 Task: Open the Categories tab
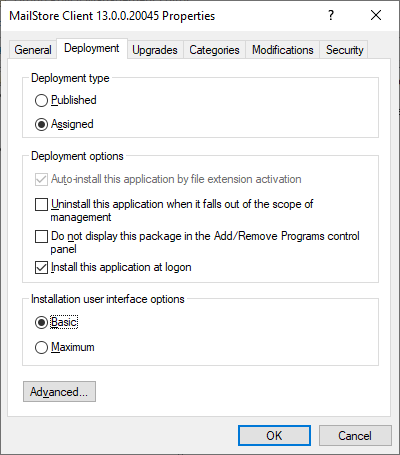[x=214, y=50]
